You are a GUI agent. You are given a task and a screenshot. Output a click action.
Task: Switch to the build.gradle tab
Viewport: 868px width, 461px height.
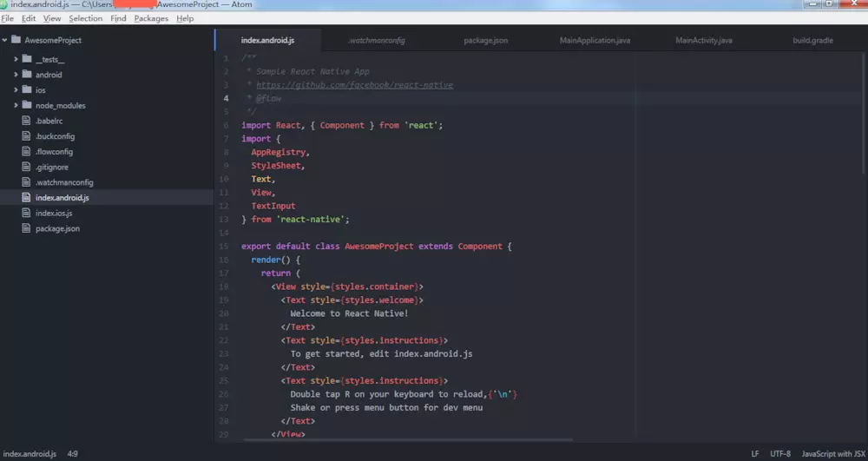[812, 40]
